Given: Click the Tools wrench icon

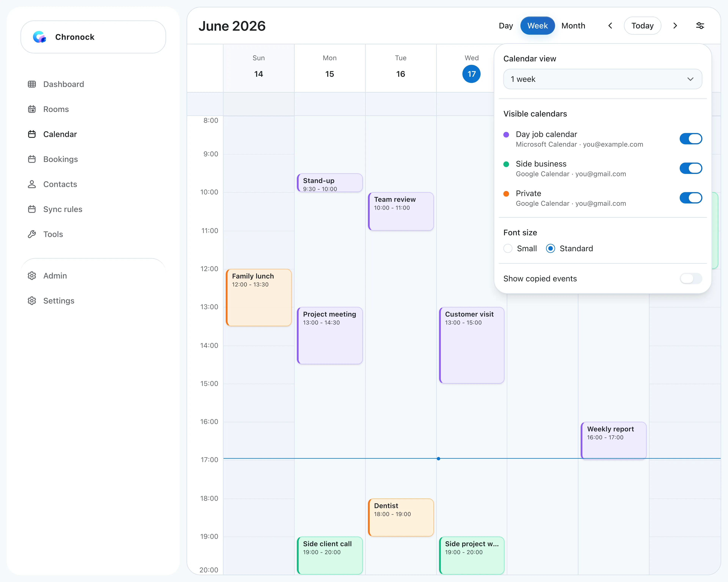Looking at the screenshot, I should tap(32, 234).
